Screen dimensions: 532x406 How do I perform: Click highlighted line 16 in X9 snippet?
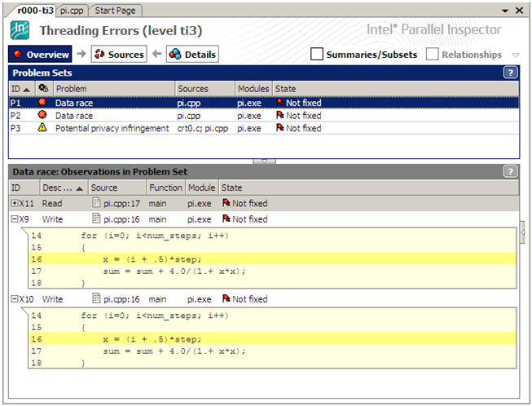(x=272, y=259)
